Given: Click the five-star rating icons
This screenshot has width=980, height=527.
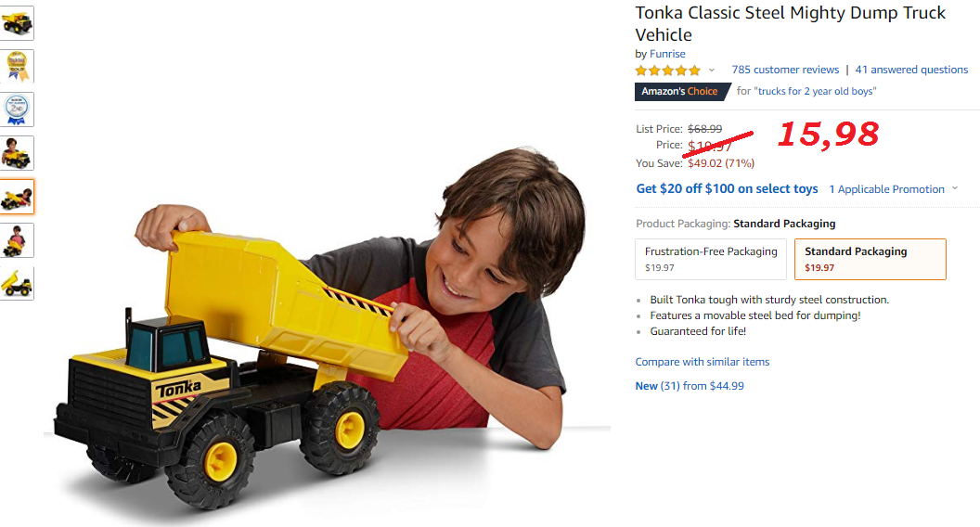Looking at the screenshot, I should click(667, 71).
